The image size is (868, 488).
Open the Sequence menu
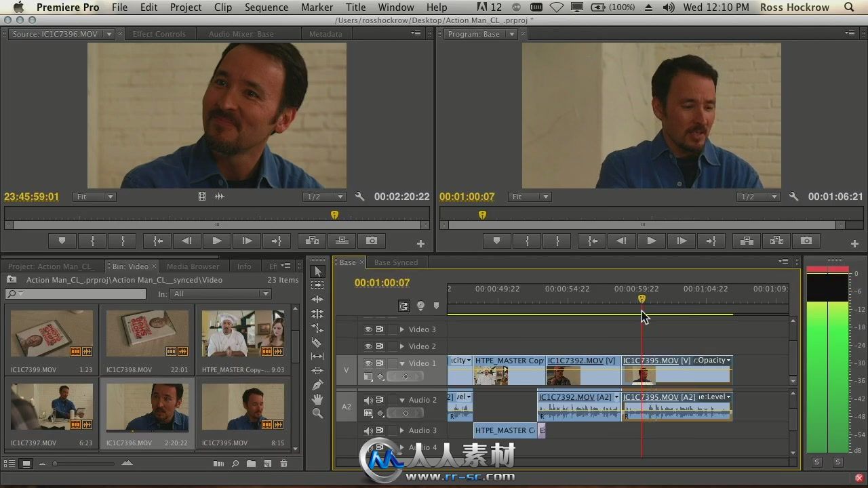pyautogui.click(x=266, y=7)
